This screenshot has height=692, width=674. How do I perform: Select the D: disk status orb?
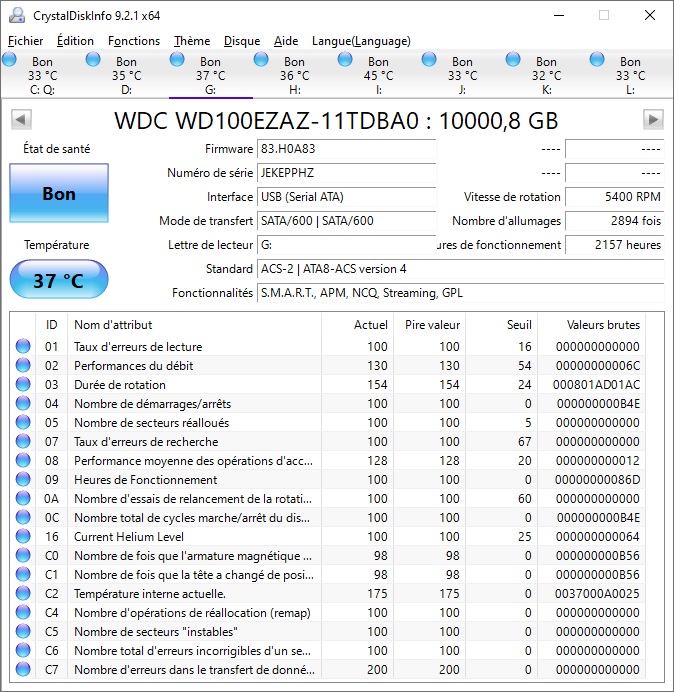[x=93, y=59]
